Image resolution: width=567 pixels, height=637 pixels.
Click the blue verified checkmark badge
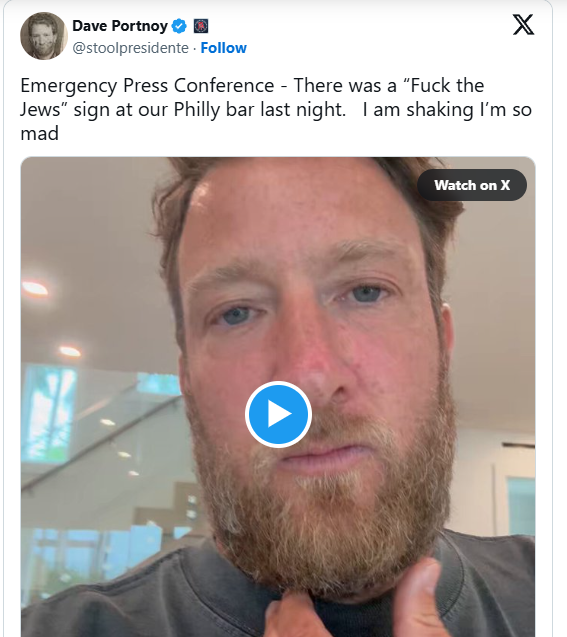tap(179, 26)
